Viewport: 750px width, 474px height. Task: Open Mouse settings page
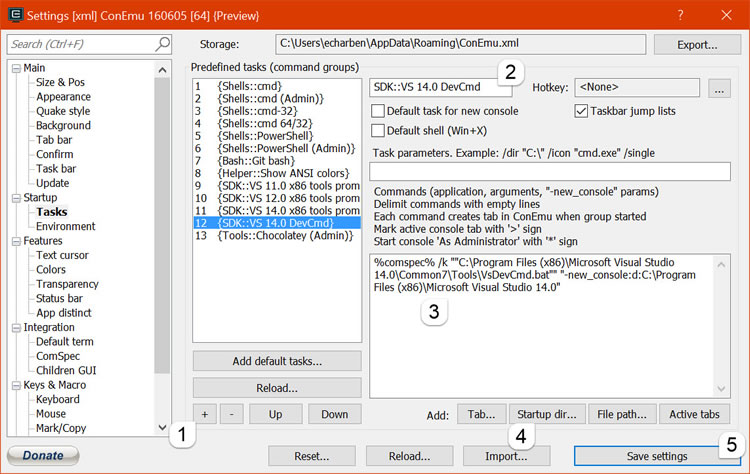pyautogui.click(x=51, y=414)
